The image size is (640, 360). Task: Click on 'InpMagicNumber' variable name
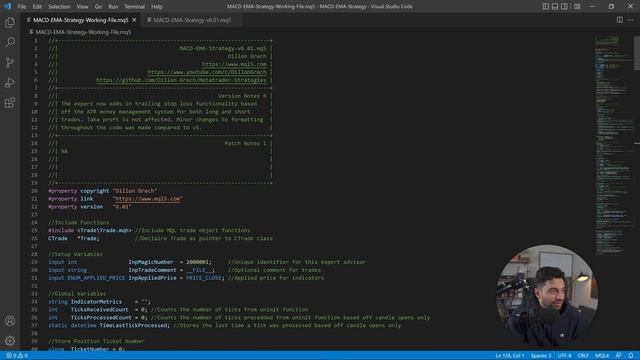coord(151,262)
